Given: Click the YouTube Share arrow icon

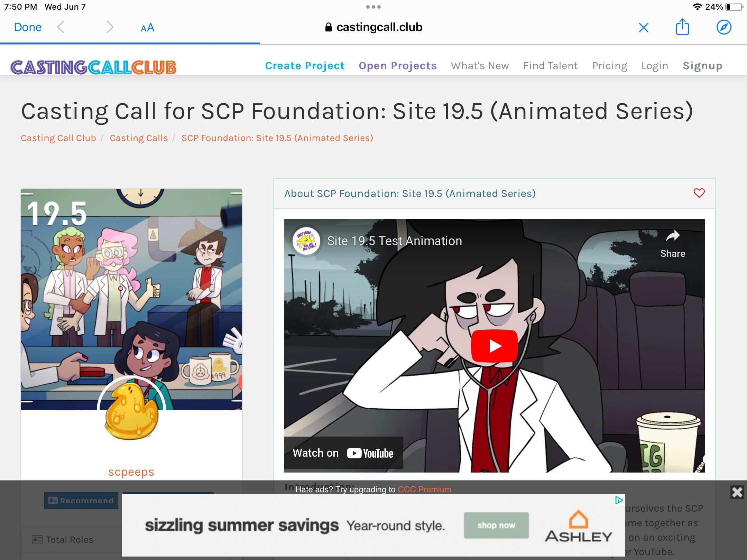Looking at the screenshot, I should click(x=673, y=236).
